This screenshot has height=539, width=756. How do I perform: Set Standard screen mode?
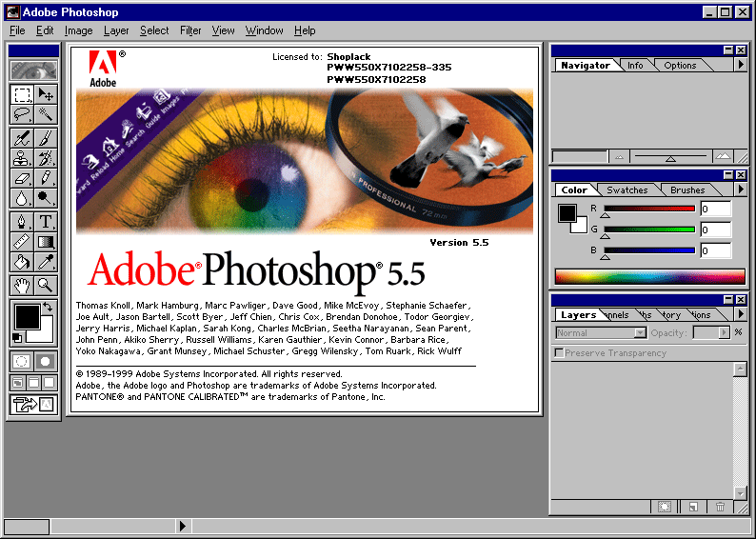[18, 383]
